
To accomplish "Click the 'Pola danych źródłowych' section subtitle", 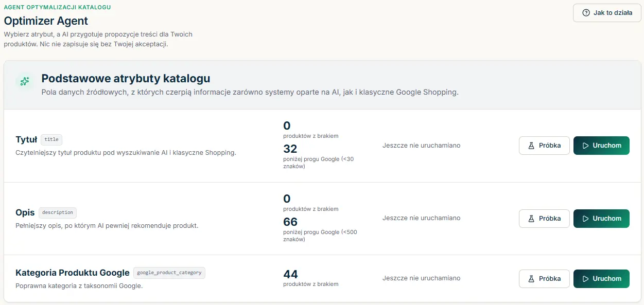I will point(250,93).
